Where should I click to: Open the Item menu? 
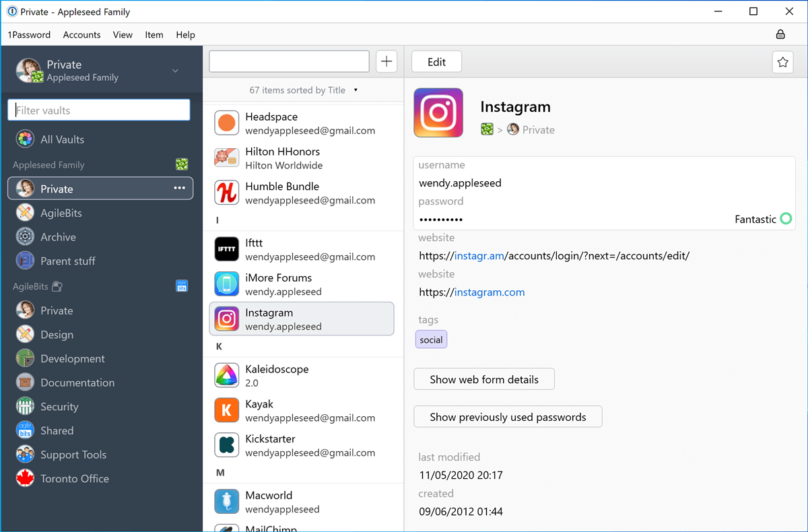point(154,34)
